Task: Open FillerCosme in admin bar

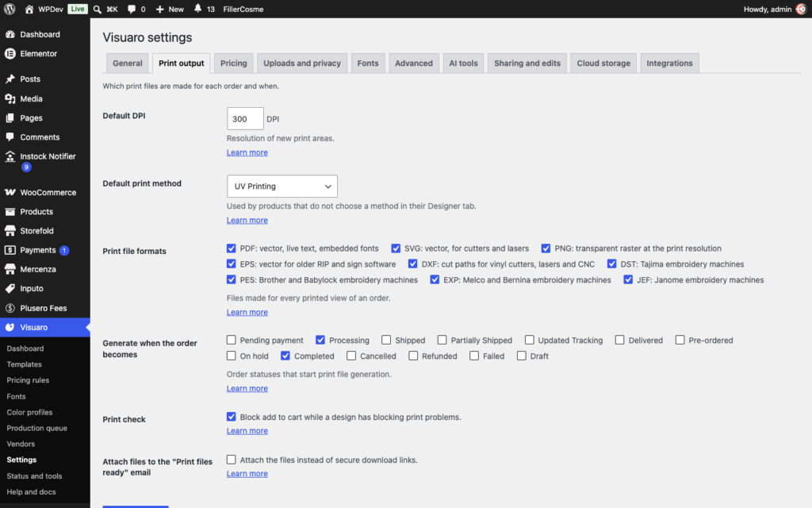Action: click(243, 9)
